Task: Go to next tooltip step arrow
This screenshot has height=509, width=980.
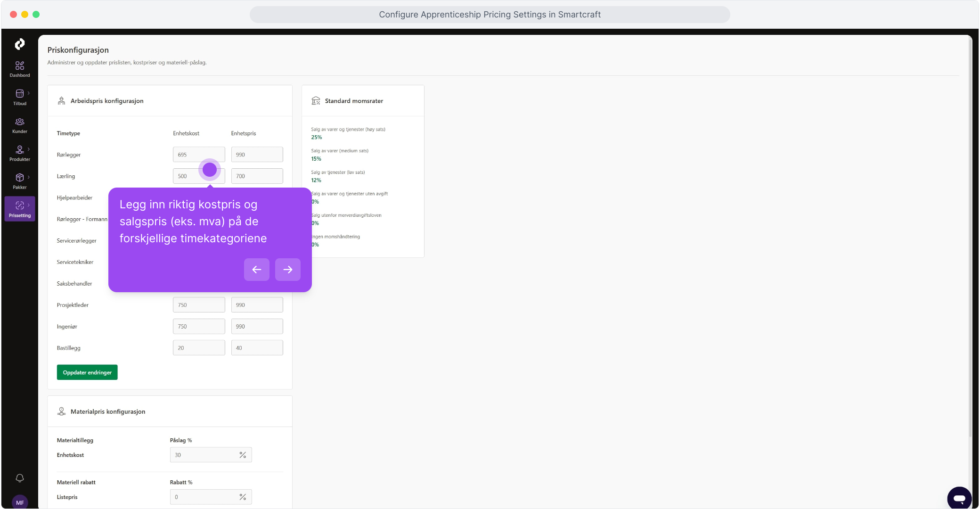Action: click(x=288, y=270)
